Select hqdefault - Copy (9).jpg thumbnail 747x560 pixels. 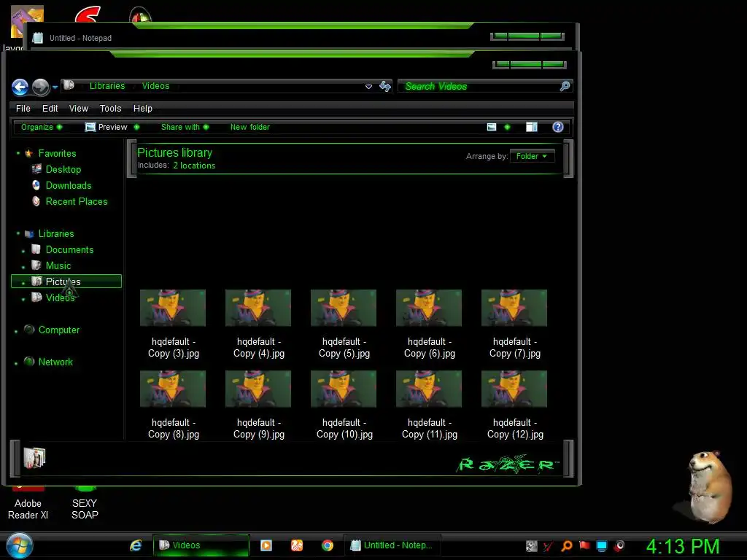pos(258,389)
